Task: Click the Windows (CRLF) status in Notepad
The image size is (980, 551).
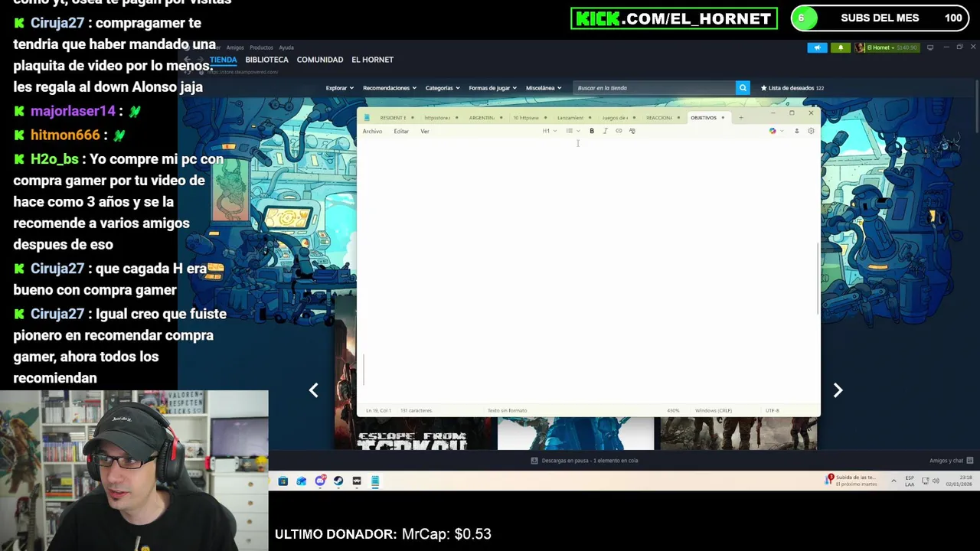Action: tap(714, 411)
